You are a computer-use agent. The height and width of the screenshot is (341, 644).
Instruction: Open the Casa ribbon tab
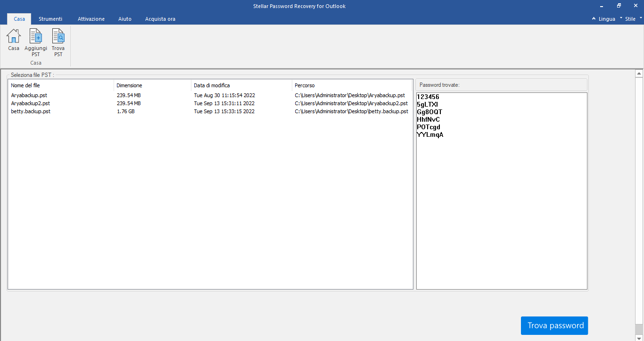tap(19, 19)
